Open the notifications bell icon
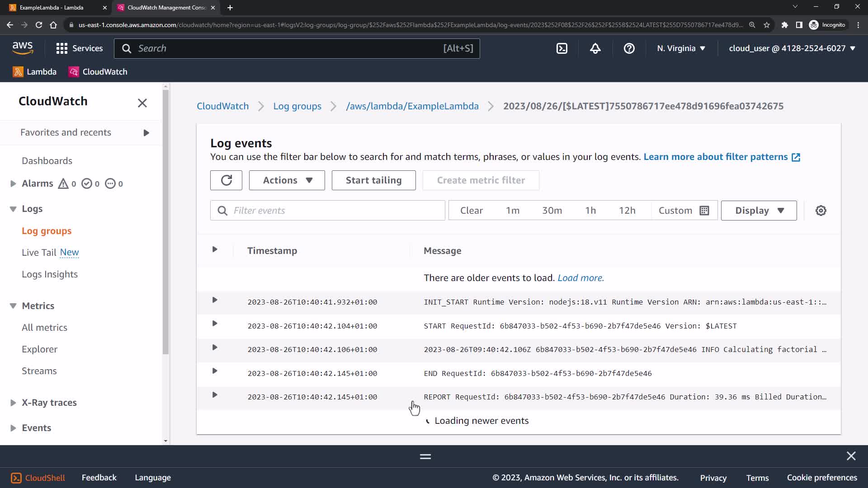The width and height of the screenshot is (868, 488). click(595, 48)
